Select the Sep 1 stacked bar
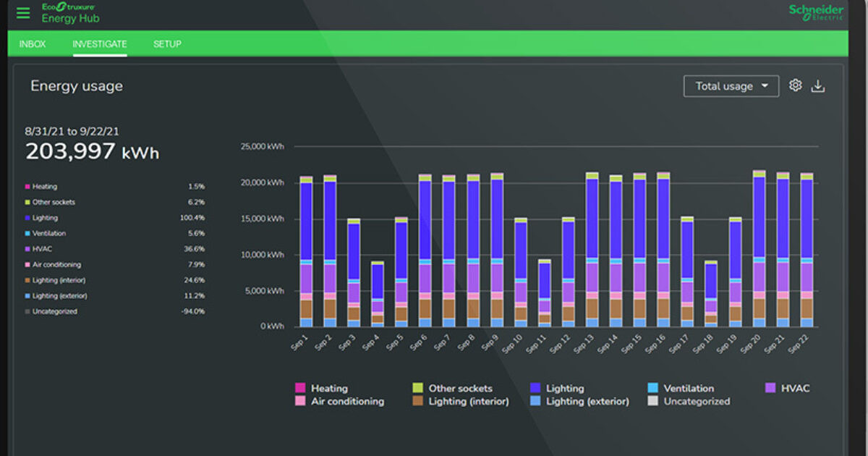The height and width of the screenshot is (456, 868). (306, 251)
